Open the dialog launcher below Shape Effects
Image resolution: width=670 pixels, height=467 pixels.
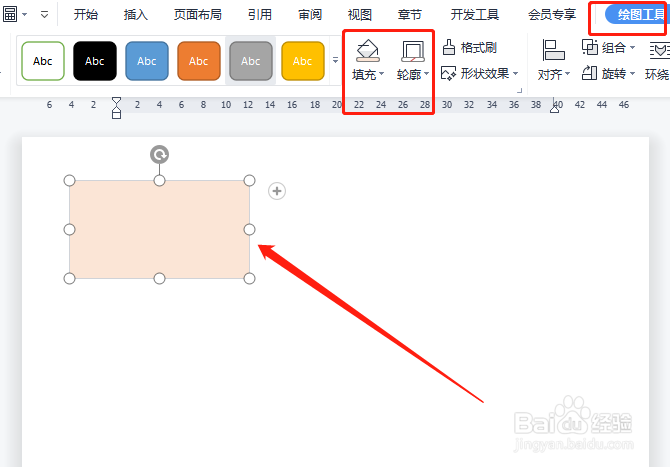click(520, 91)
